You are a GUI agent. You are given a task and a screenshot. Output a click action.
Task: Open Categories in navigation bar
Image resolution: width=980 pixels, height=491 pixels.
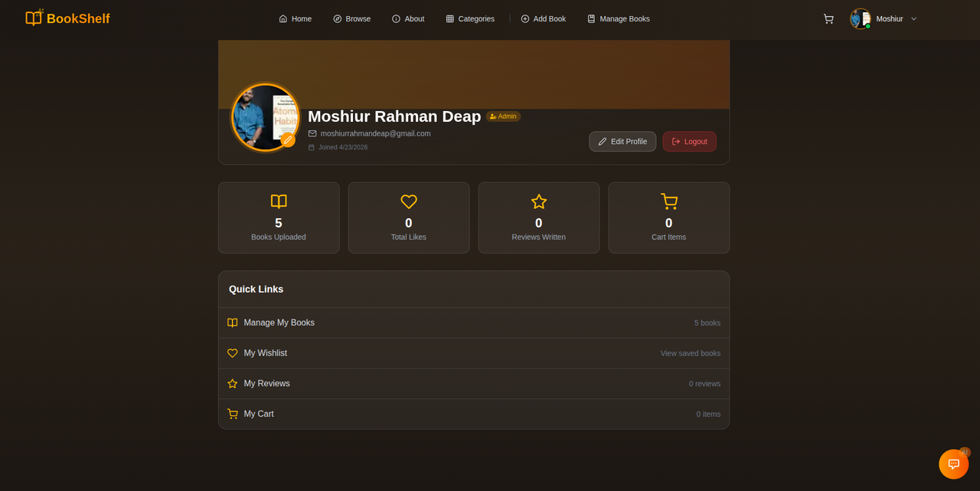click(470, 18)
